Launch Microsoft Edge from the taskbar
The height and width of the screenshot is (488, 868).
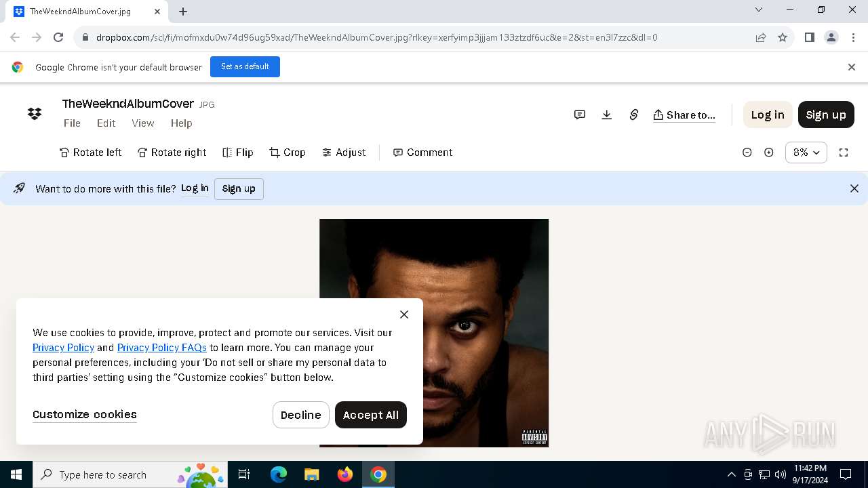(x=279, y=474)
